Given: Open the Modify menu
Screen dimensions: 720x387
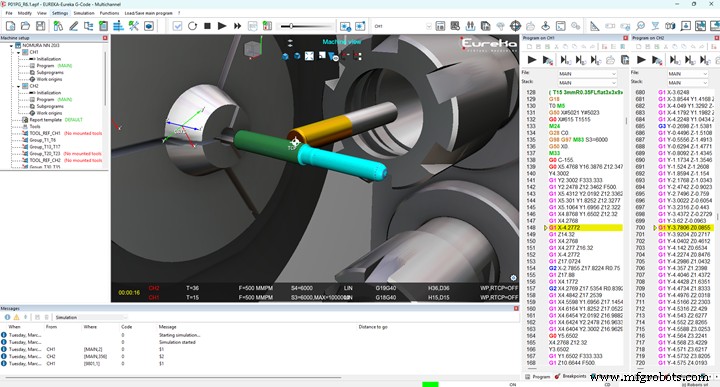Looking at the screenshot, I should 25,13.
